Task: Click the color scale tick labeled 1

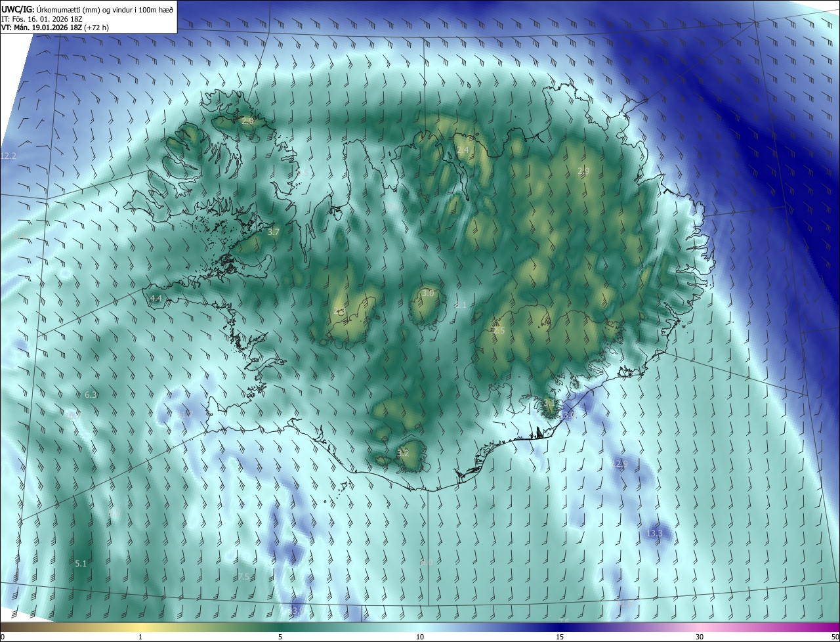Action: coord(140,637)
